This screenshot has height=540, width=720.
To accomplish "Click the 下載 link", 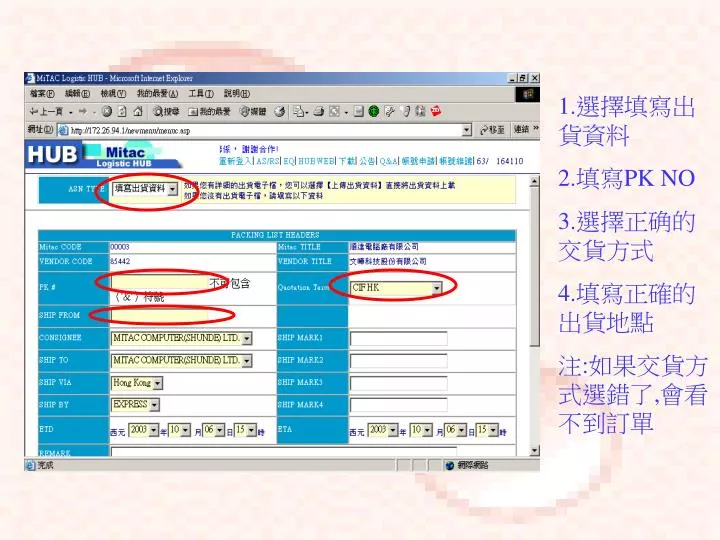I will 347,161.
